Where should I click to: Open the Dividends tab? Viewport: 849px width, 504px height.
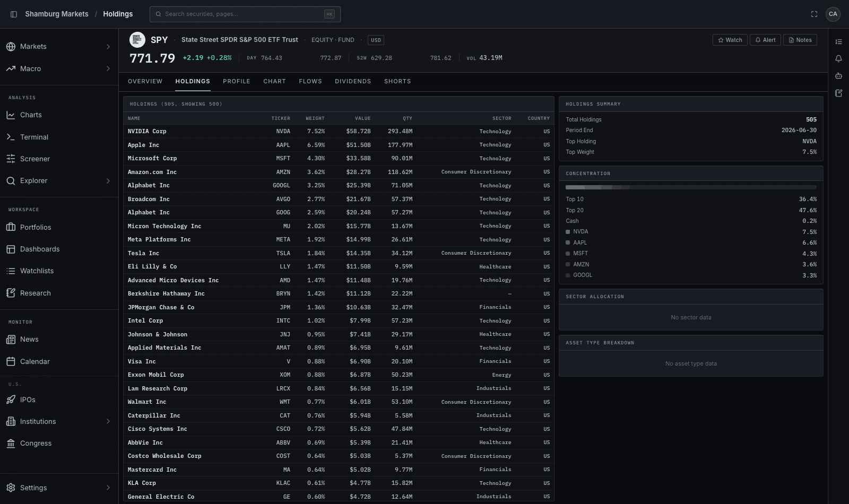coord(353,81)
